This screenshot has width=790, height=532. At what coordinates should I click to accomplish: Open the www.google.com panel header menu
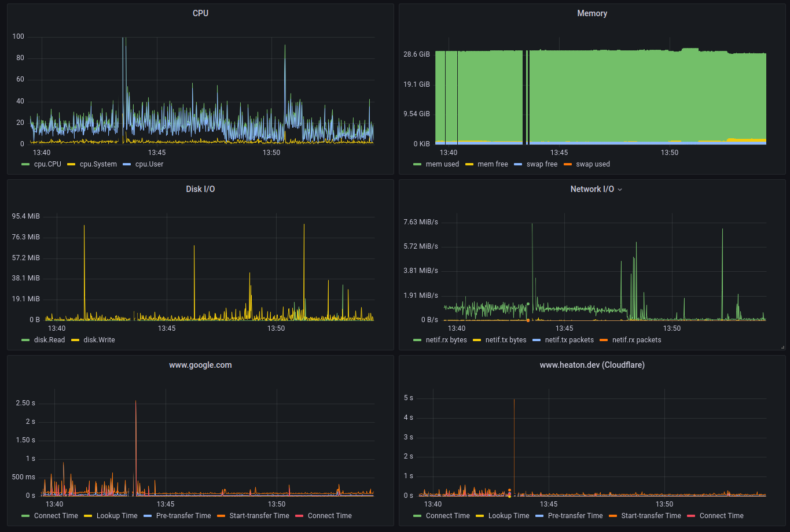click(x=200, y=365)
